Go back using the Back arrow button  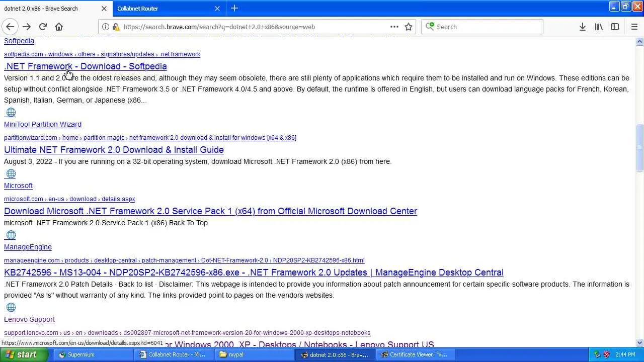click(x=10, y=27)
